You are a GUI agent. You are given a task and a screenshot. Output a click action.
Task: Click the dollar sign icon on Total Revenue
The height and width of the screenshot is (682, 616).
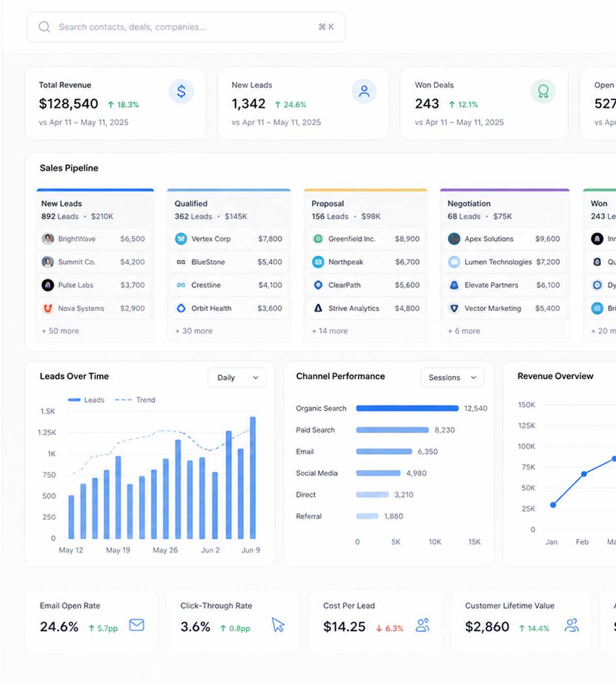click(x=181, y=91)
